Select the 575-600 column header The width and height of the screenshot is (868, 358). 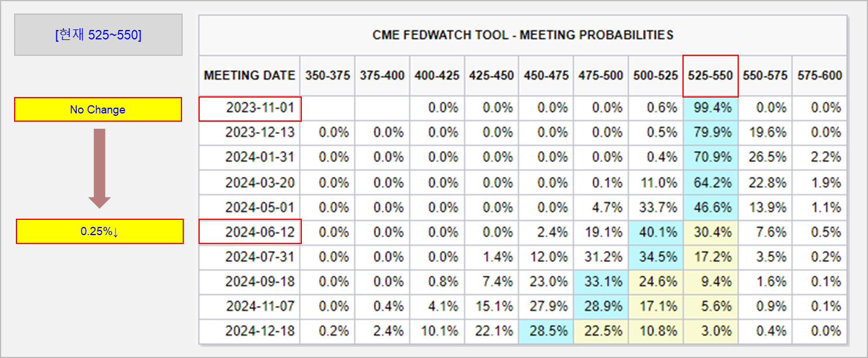820,75
